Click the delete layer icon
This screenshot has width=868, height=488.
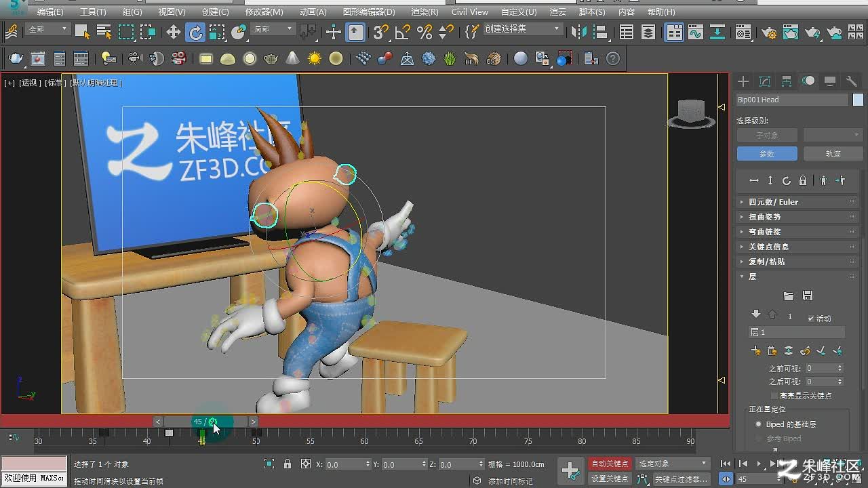pyautogui.click(x=772, y=350)
